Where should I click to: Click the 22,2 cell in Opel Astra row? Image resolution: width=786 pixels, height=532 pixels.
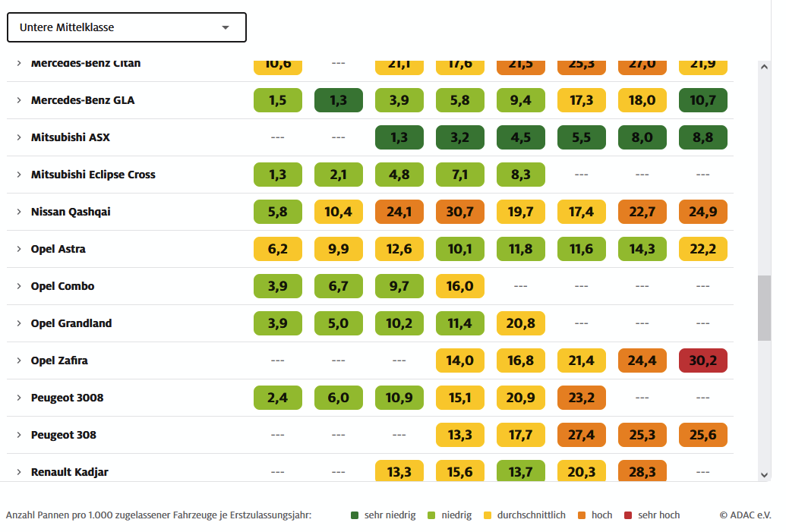pos(702,249)
